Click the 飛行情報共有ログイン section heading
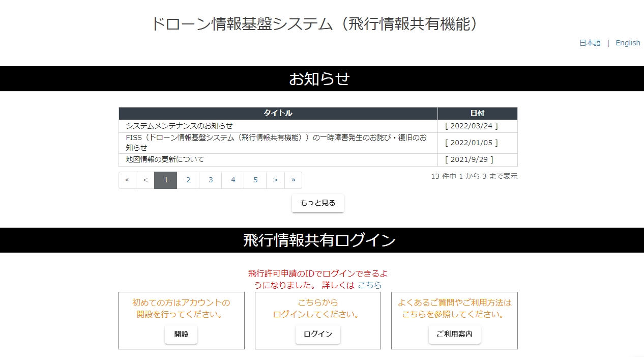The height and width of the screenshot is (357, 644). pos(319,240)
